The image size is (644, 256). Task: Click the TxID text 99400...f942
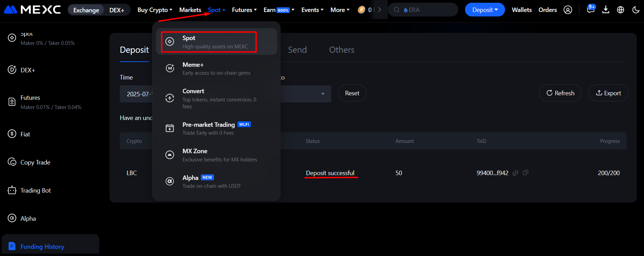pyautogui.click(x=492, y=173)
